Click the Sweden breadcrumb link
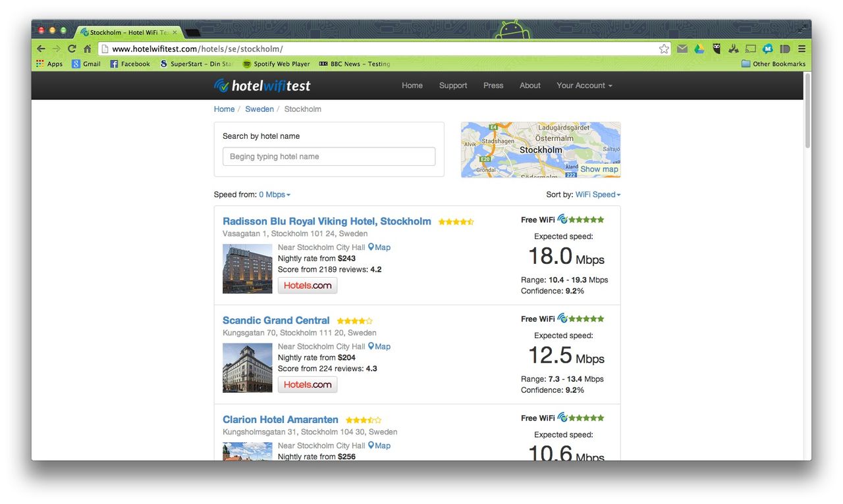The width and height of the screenshot is (843, 504). point(259,109)
